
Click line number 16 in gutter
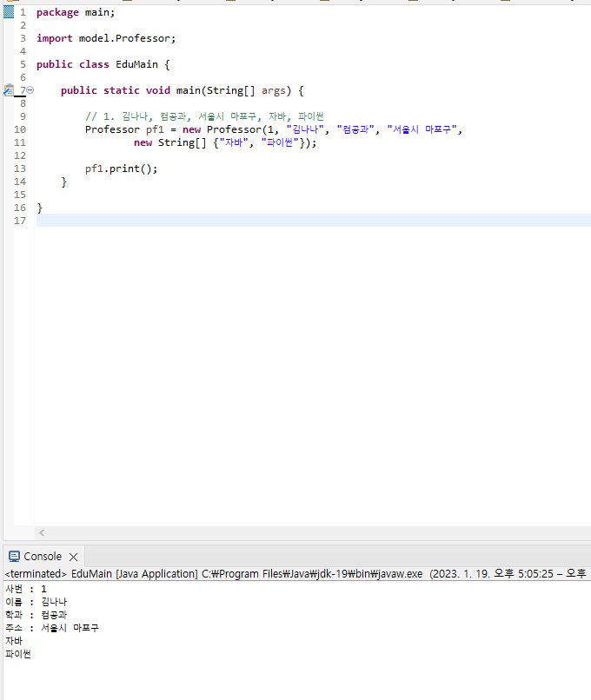(x=20, y=208)
